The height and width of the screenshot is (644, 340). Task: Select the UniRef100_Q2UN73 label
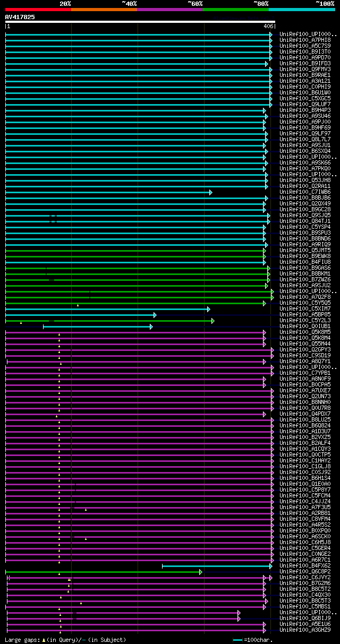(305, 396)
